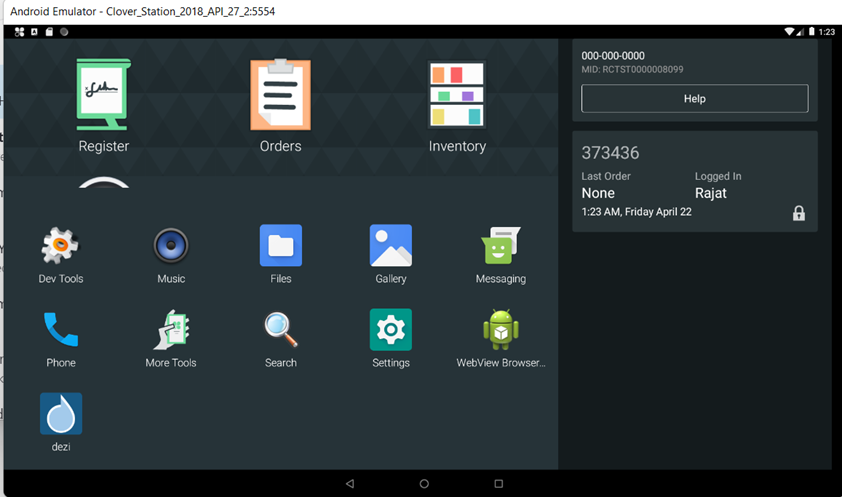The width and height of the screenshot is (842, 497).
Task: Tap the recent apps square button
Action: [x=498, y=484]
